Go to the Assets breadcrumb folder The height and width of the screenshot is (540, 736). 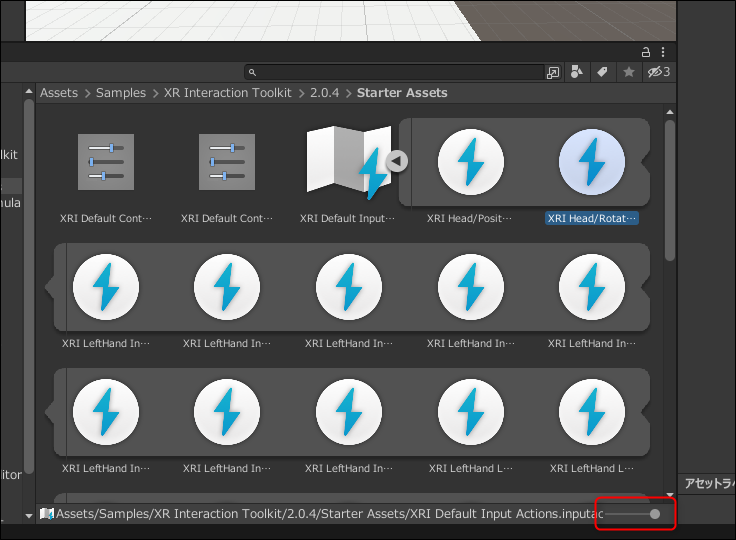[x=59, y=93]
